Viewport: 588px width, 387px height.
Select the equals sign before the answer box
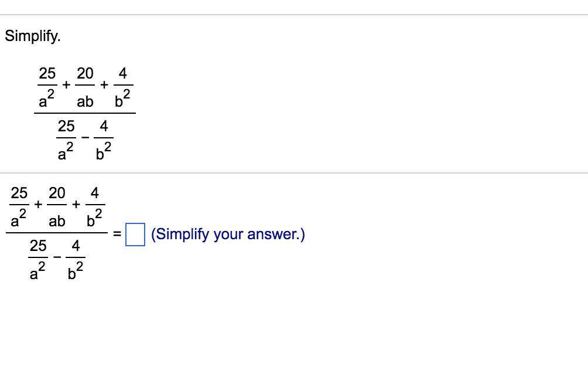pyautogui.click(x=117, y=234)
